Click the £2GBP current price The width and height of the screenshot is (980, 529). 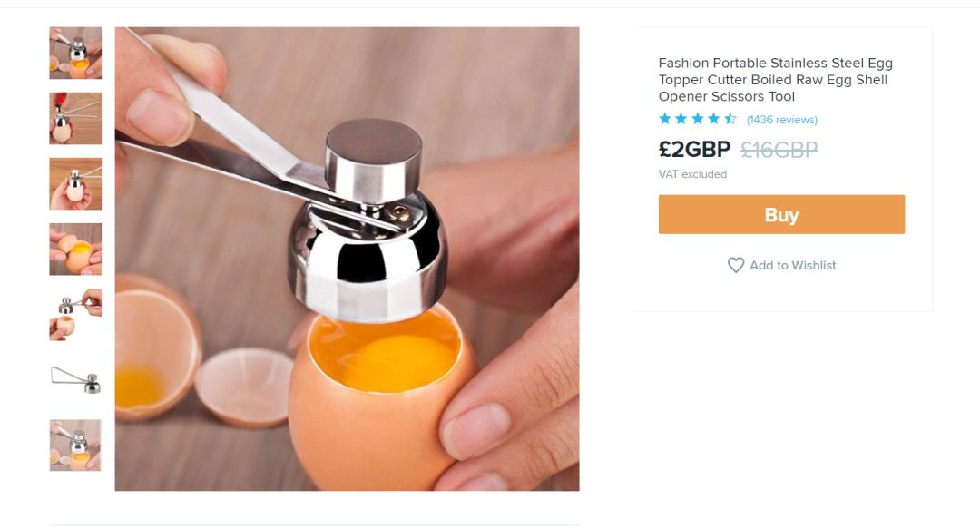[694, 150]
